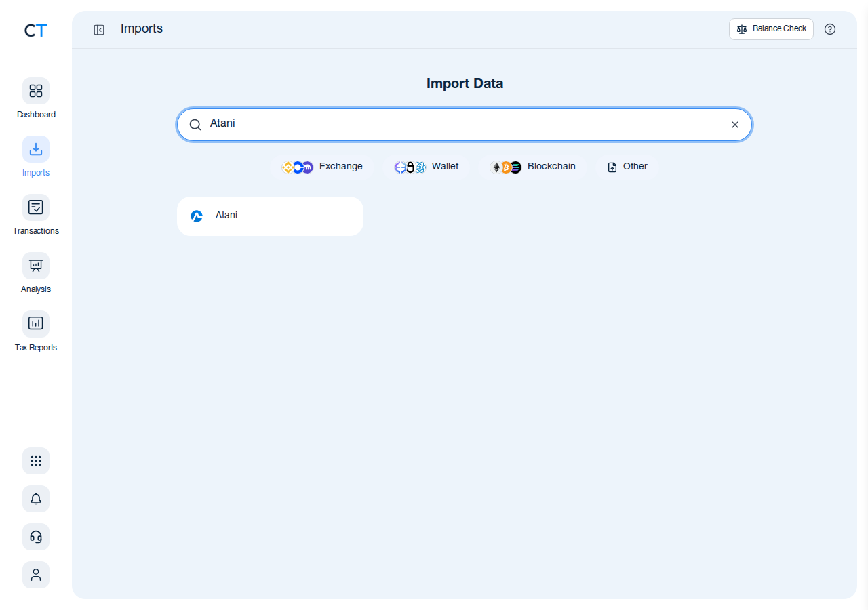
Task: Click the Tax Reports label
Action: (x=36, y=348)
